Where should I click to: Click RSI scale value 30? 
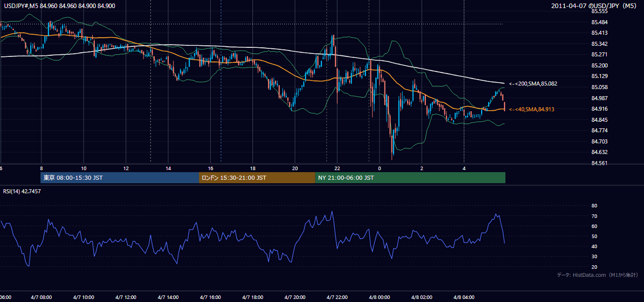coord(594,257)
